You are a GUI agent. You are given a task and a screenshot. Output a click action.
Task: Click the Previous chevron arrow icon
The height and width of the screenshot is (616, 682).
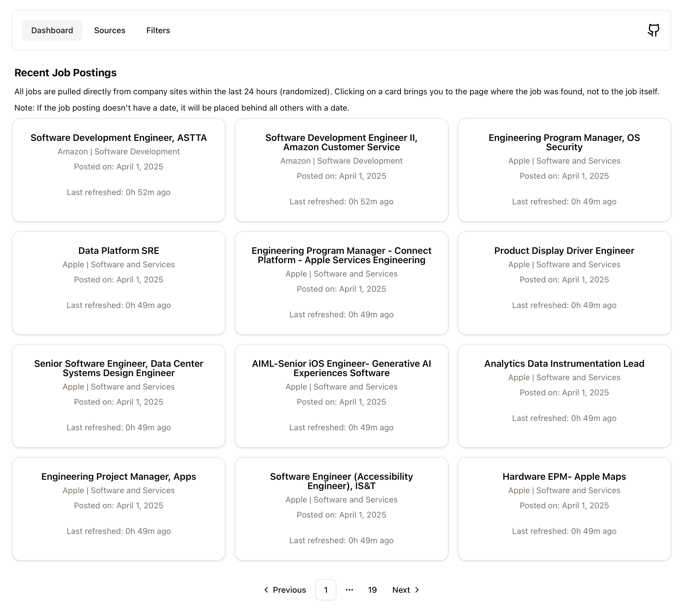click(x=266, y=590)
